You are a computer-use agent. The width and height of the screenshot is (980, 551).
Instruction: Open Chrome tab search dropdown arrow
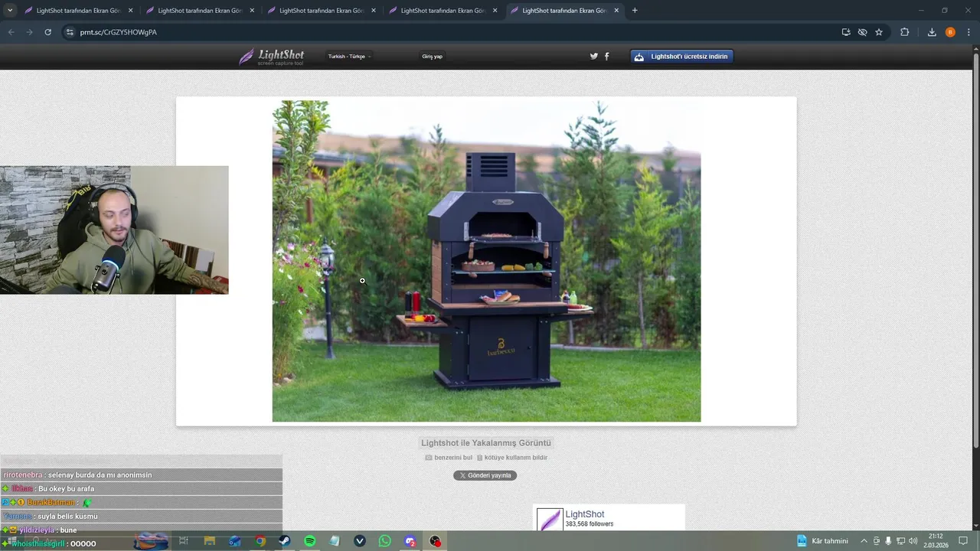tap(10, 11)
